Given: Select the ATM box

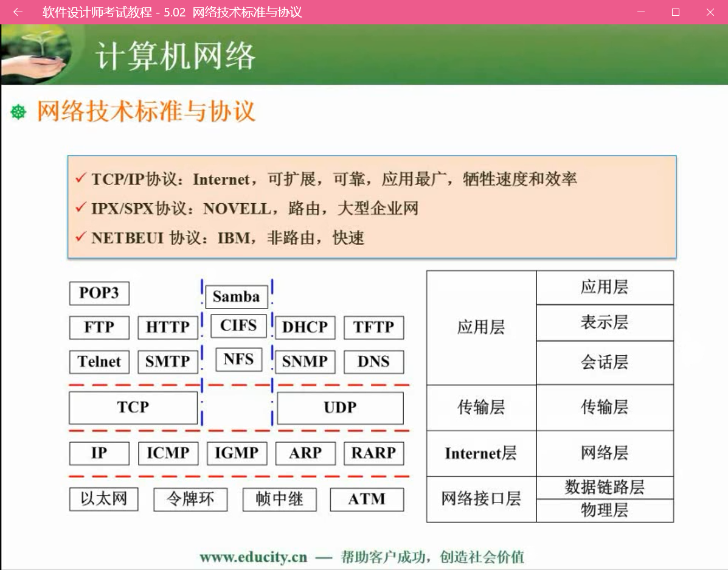Looking at the screenshot, I should [367, 499].
